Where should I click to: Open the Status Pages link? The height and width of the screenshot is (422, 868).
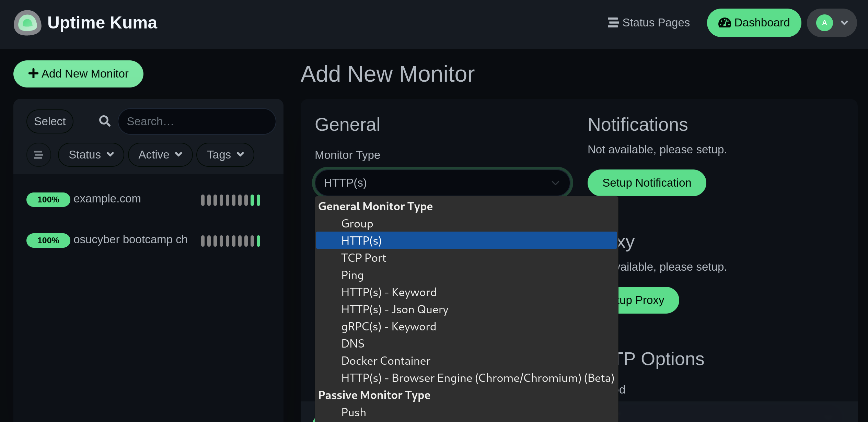click(648, 23)
